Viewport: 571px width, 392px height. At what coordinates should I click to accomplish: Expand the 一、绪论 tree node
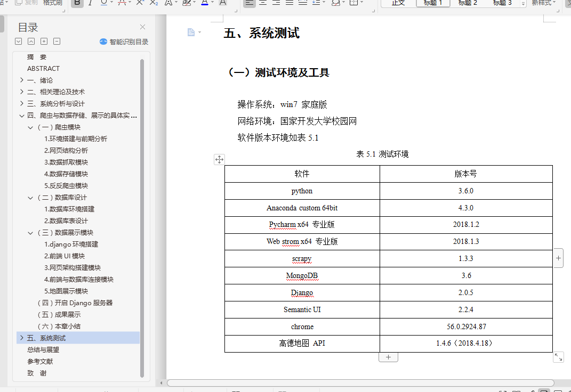[x=21, y=80]
